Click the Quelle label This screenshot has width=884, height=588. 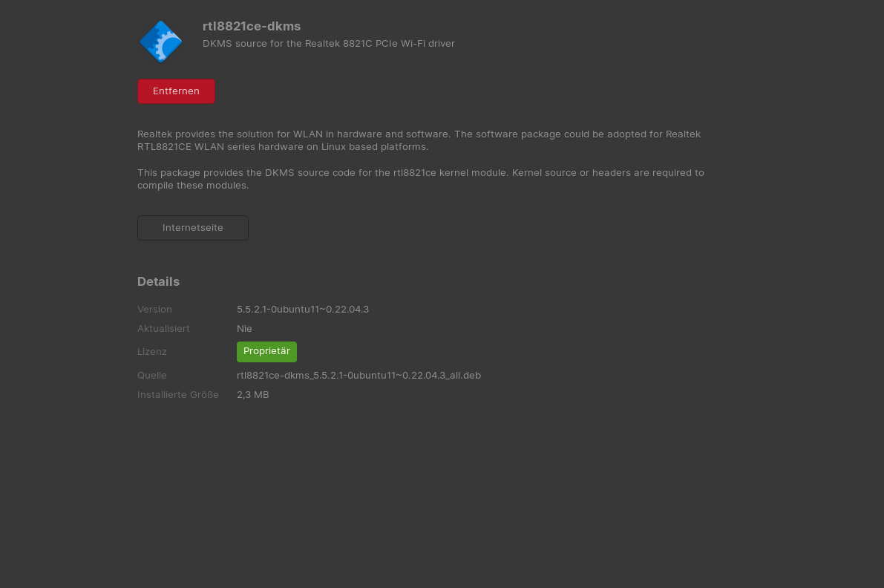152,376
